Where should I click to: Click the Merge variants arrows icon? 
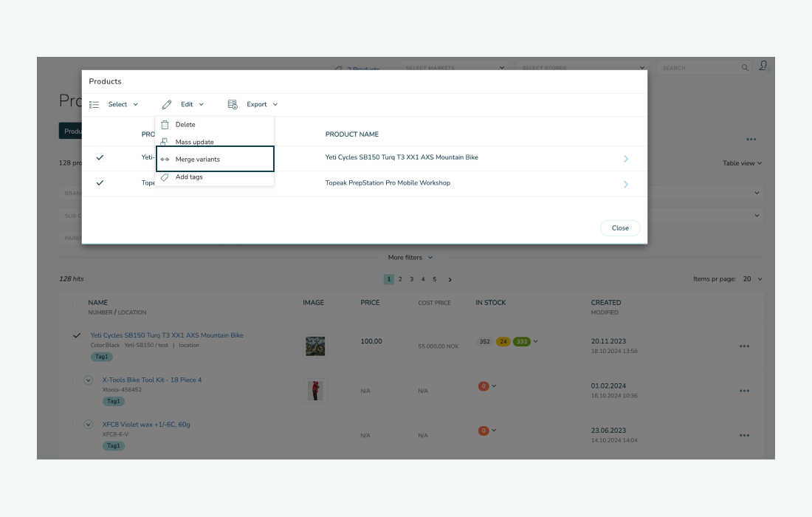(x=165, y=158)
